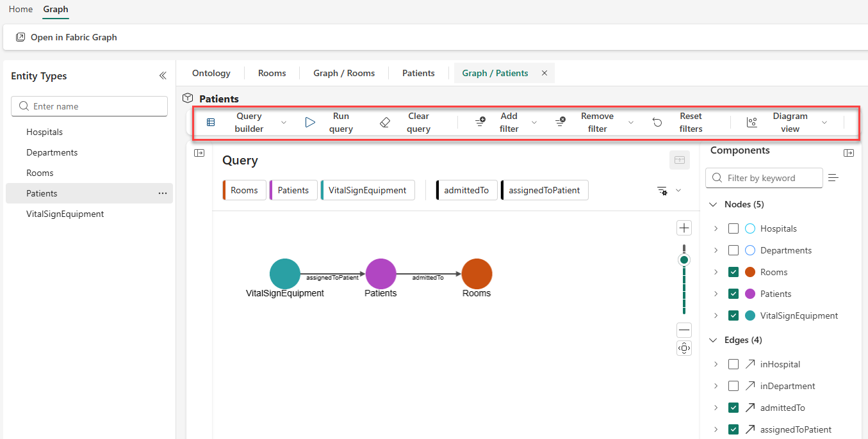The width and height of the screenshot is (868, 439).
Task: Click the Remove filter icon
Action: tap(561, 122)
